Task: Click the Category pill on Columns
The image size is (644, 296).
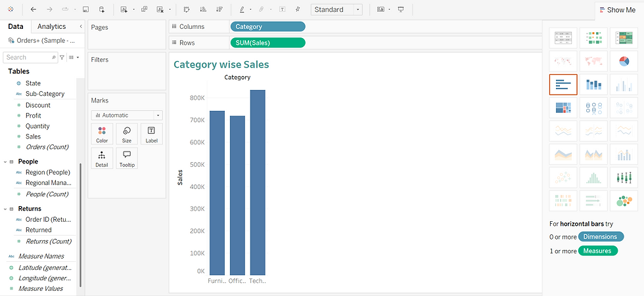Action: point(268,27)
